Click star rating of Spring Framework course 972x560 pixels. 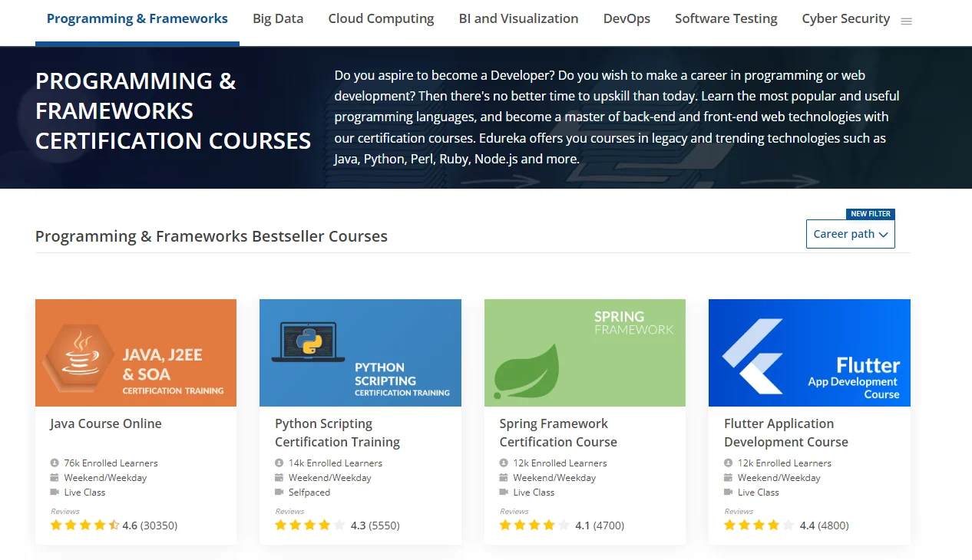pyautogui.click(x=534, y=525)
